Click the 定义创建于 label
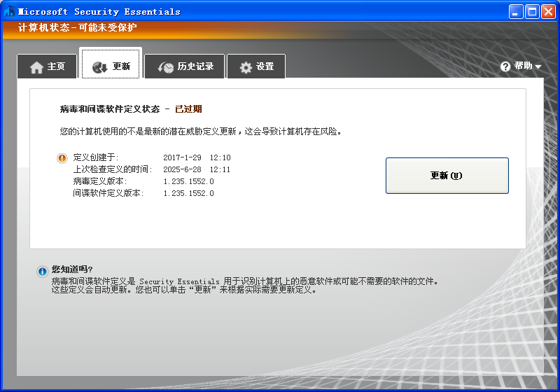 [x=96, y=157]
